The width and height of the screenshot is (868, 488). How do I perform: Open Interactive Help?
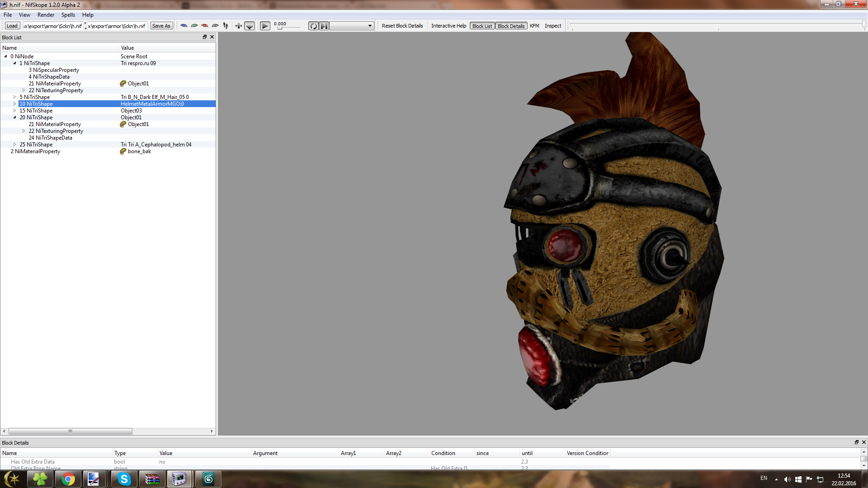pyautogui.click(x=448, y=26)
